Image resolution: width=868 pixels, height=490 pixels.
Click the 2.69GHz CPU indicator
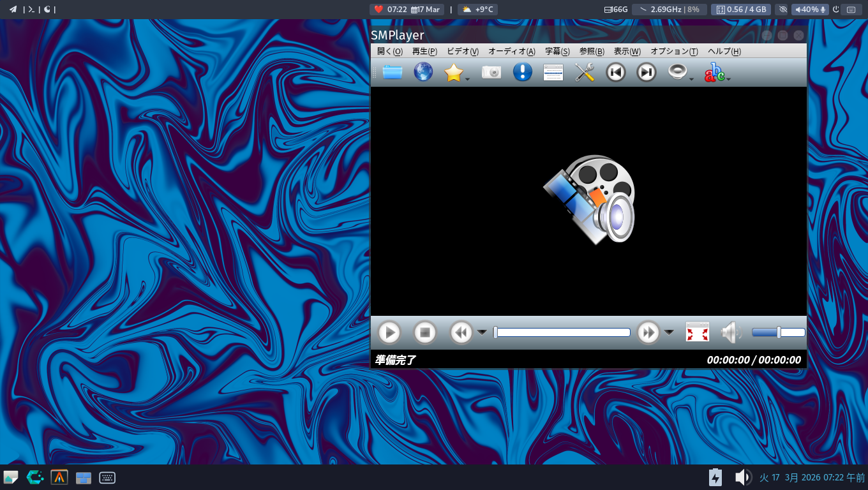click(x=670, y=10)
